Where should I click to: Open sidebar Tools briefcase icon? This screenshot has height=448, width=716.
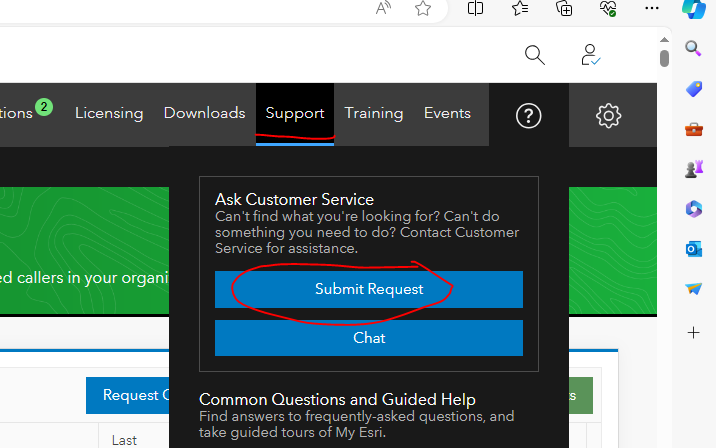point(694,129)
